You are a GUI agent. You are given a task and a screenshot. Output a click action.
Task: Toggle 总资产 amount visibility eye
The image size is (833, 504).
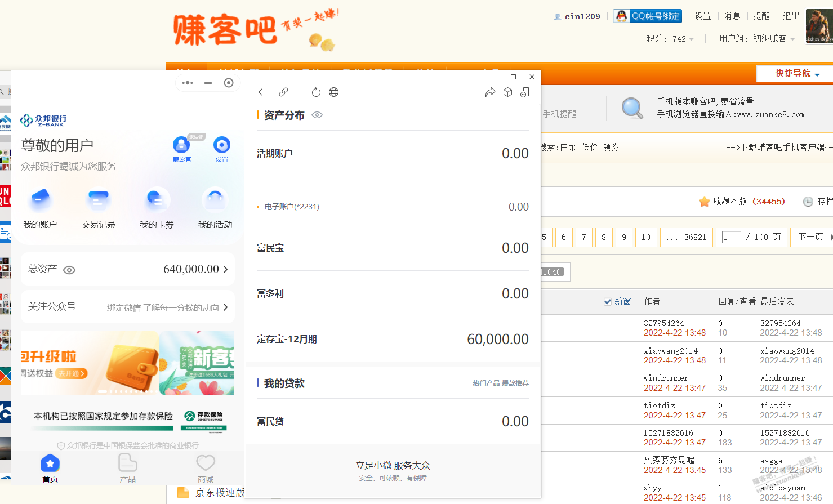(x=69, y=270)
